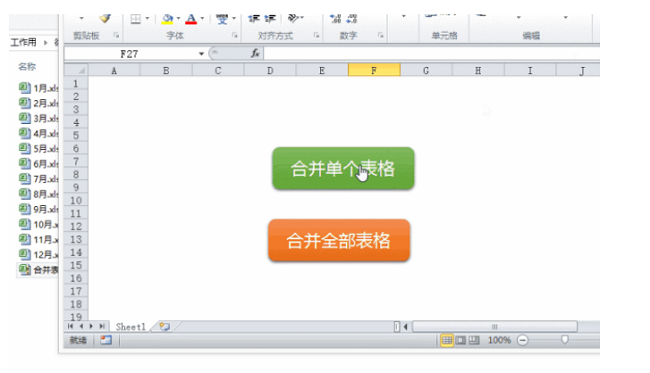
Task: Open the clipboard group dialog launcher
Action: 116,36
